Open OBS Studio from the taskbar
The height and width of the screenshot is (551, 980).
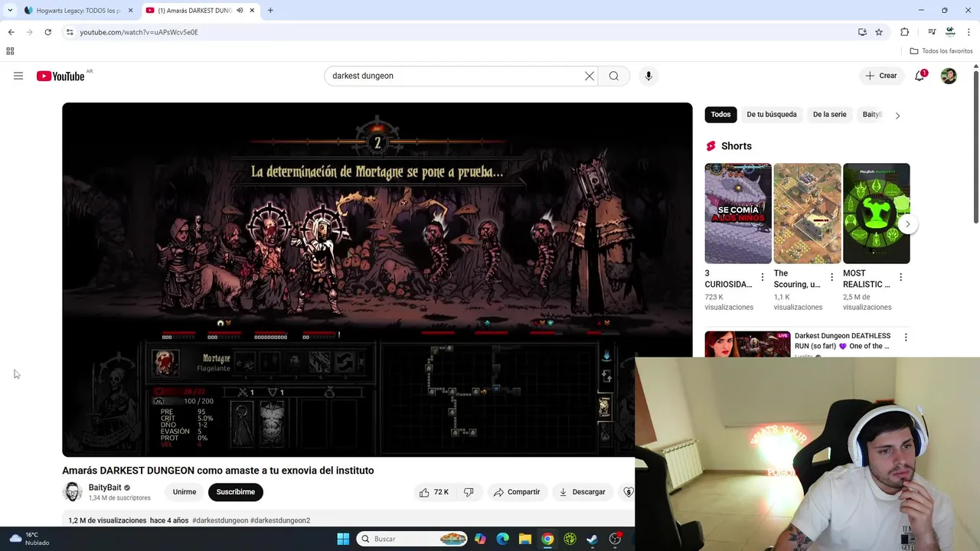tap(615, 539)
